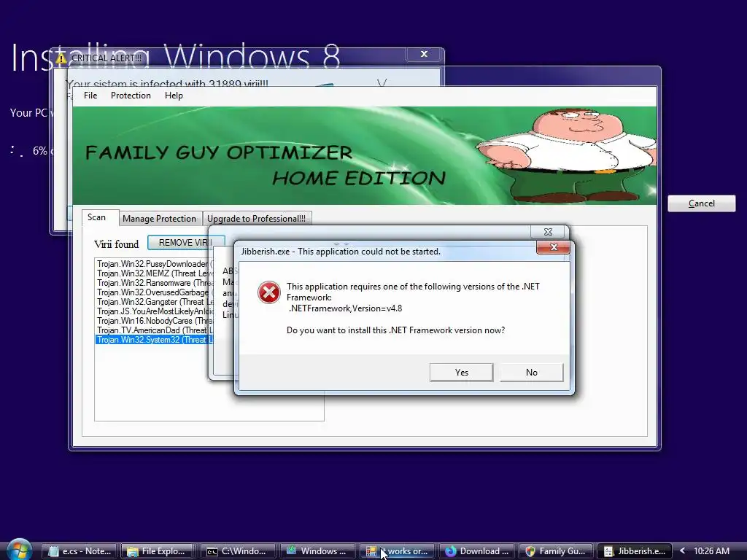Viewport: 747px width, 560px height.
Task: Select Trojan.JS.YouAreMostLikelyAnIdiot entry
Action: pos(154,311)
